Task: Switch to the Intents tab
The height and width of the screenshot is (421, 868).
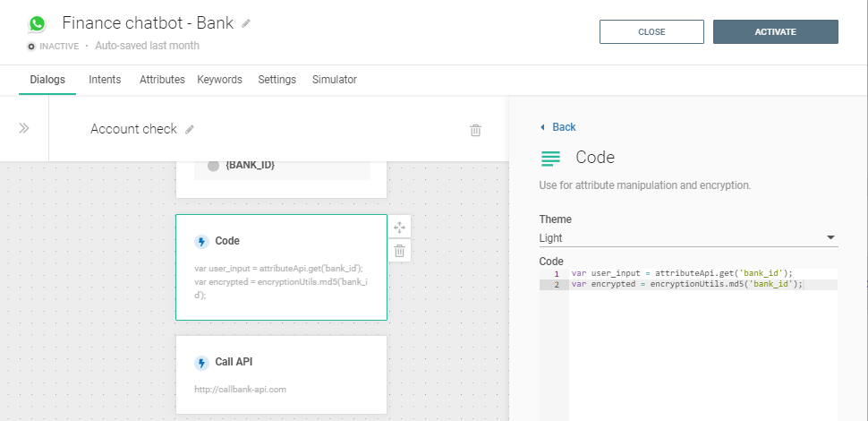Action: pyautogui.click(x=105, y=80)
